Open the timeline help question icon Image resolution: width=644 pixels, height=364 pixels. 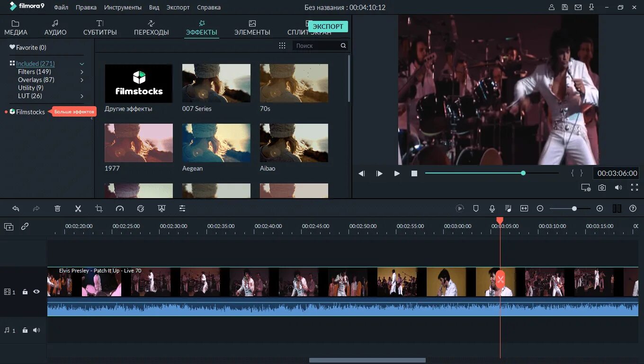[633, 209]
